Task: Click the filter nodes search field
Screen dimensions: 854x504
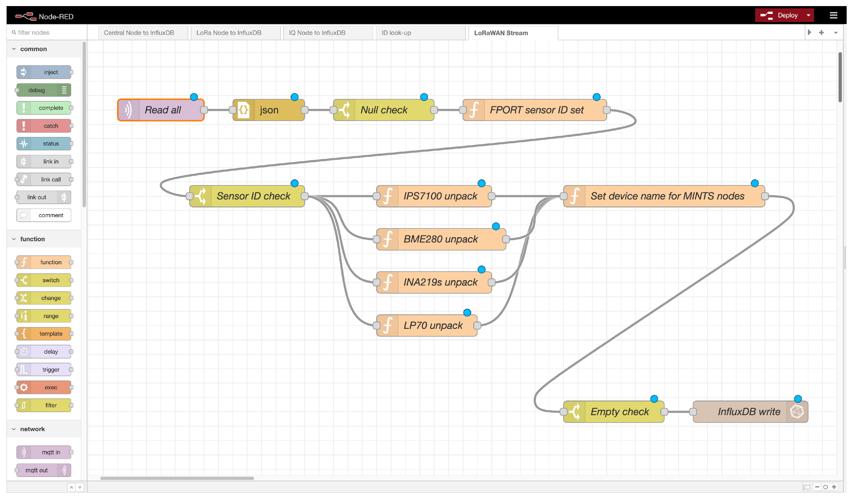Action: click(x=48, y=33)
